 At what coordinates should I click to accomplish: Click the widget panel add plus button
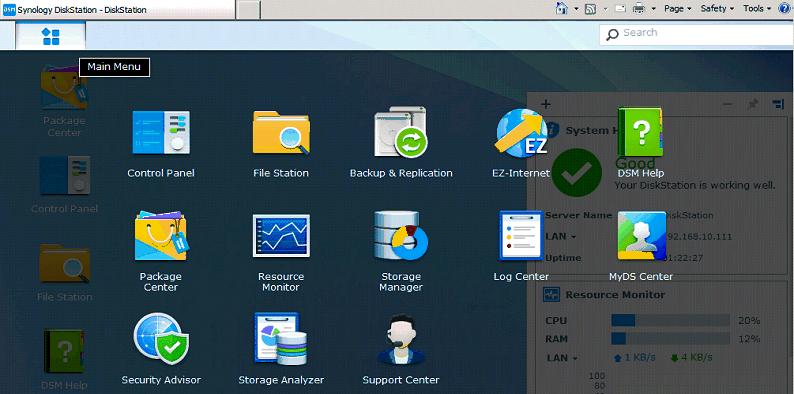[x=545, y=104]
